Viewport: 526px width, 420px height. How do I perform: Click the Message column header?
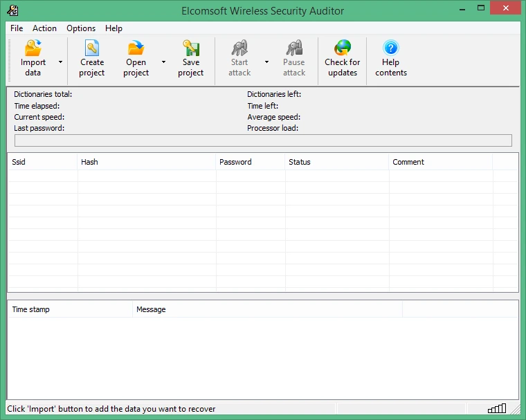pyautogui.click(x=267, y=309)
